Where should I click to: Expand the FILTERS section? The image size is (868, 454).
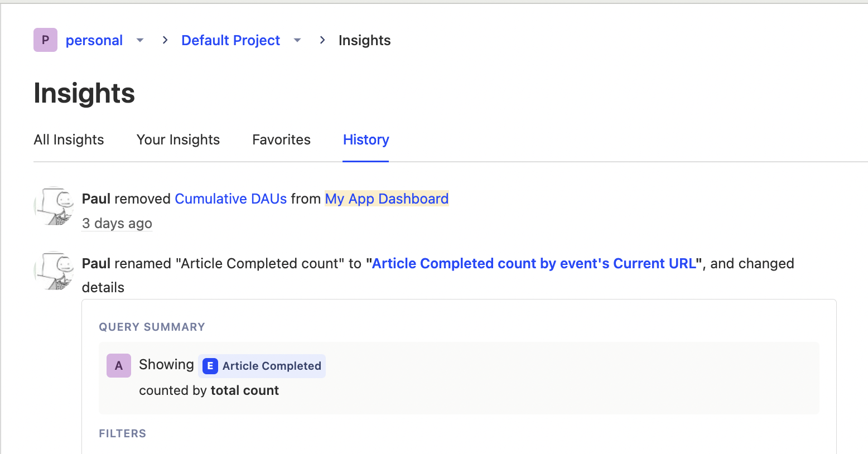click(x=122, y=433)
